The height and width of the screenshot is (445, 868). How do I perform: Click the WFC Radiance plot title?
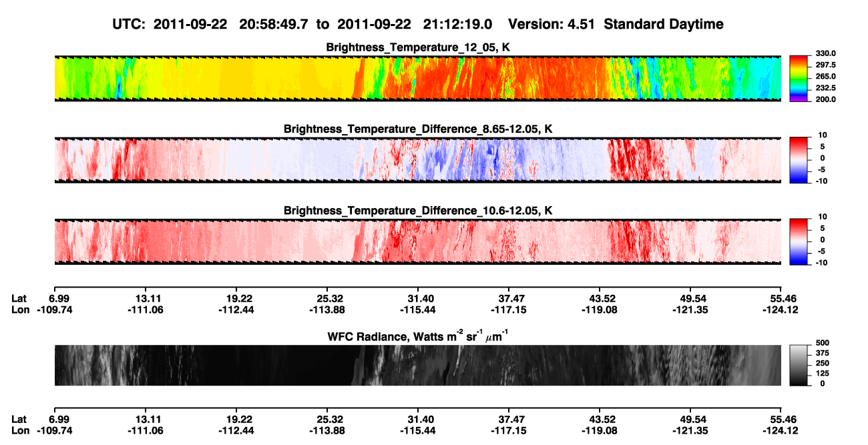418,336
